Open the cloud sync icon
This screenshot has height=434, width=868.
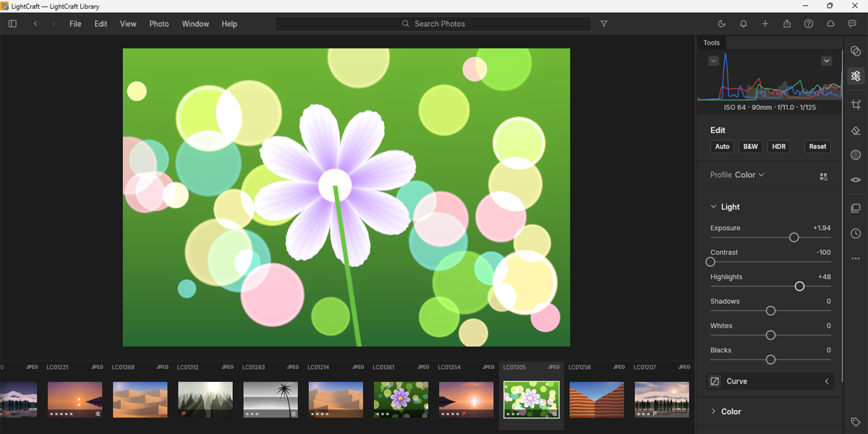[x=830, y=24]
